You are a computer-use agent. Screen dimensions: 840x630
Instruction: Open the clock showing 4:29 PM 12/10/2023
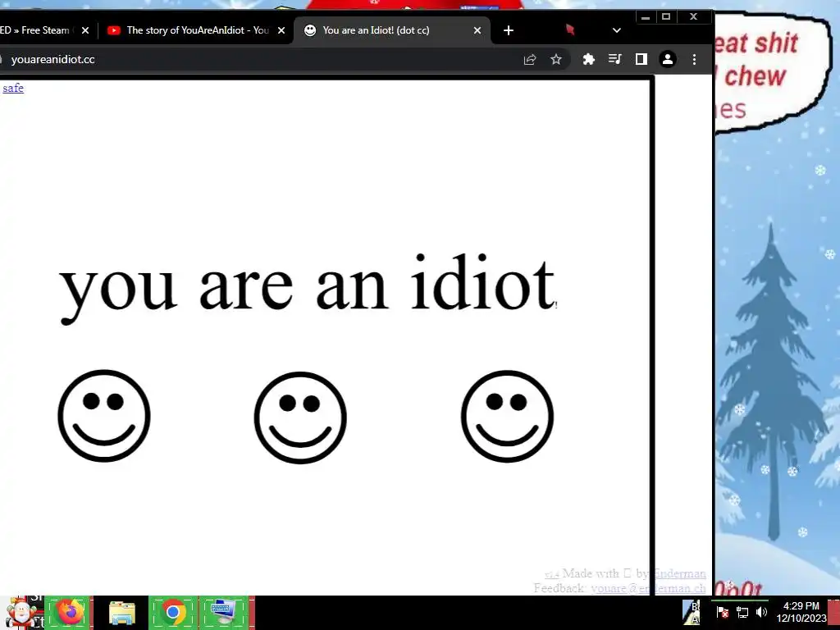(801, 612)
